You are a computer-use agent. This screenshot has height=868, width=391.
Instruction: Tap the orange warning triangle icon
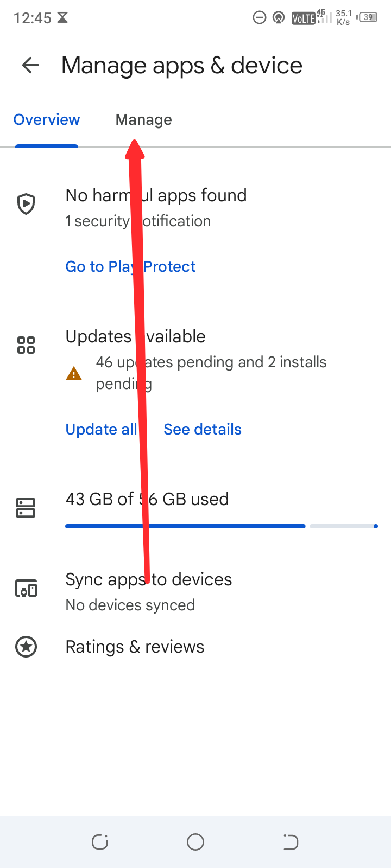click(x=74, y=373)
